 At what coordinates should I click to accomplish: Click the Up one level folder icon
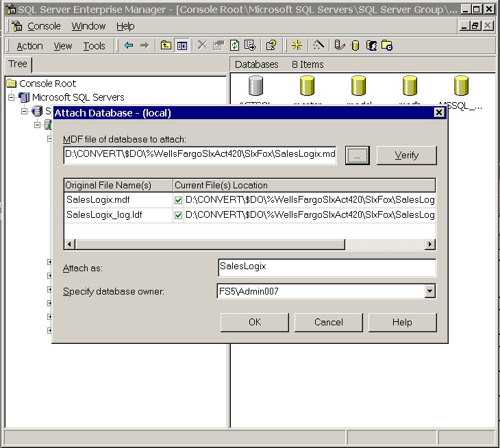166,45
